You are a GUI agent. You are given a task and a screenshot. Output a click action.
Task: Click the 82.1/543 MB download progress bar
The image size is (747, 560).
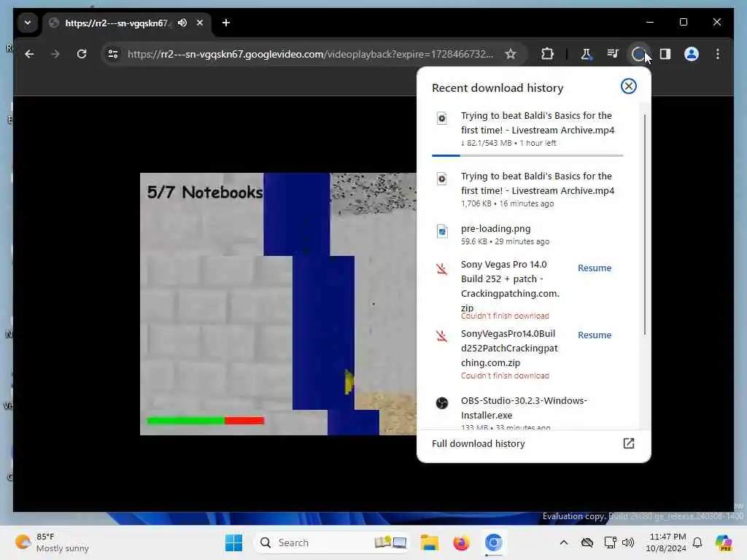(527, 155)
